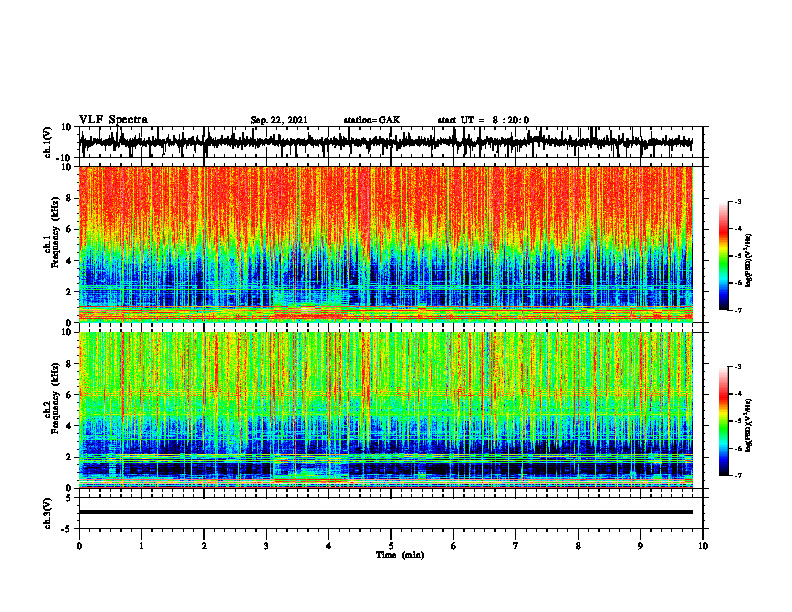Image resolution: width=792 pixels, height=612 pixels.
Task: Click the "ch.3(V)" axis label
Action: tap(48, 513)
